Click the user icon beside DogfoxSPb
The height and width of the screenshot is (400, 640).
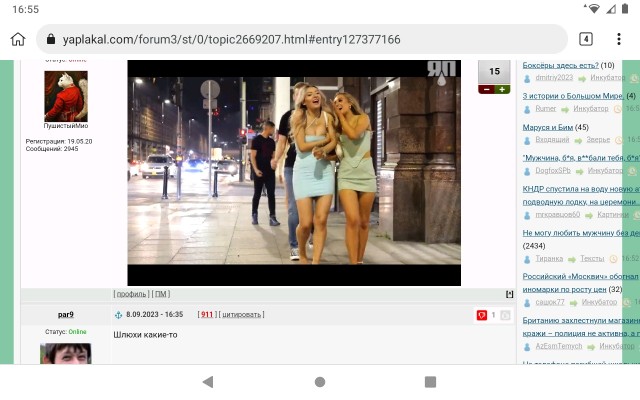click(527, 171)
